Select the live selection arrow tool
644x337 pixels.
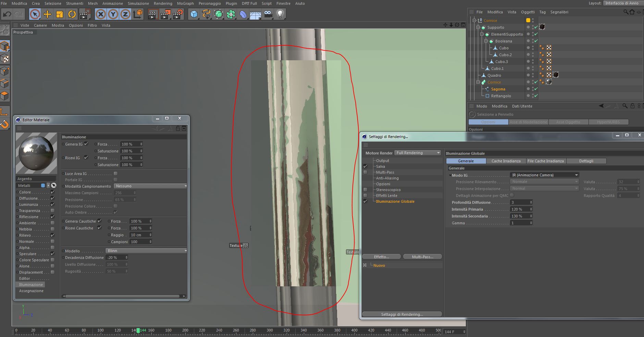[35, 14]
